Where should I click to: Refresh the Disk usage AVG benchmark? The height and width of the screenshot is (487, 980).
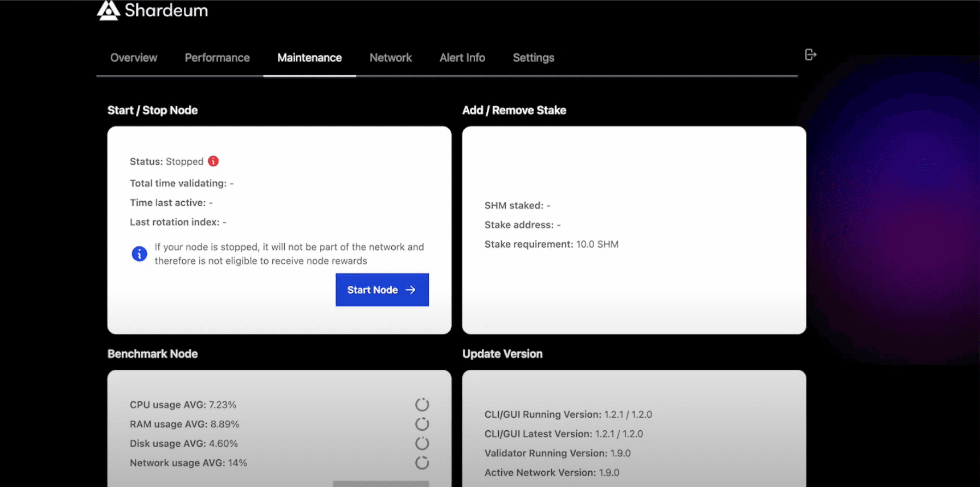[x=422, y=443]
